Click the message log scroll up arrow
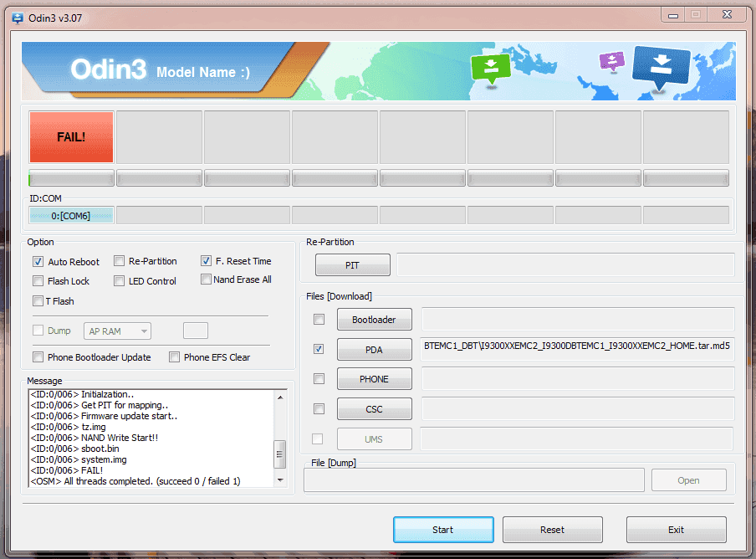Screen dimensions: 756x559 (280, 397)
